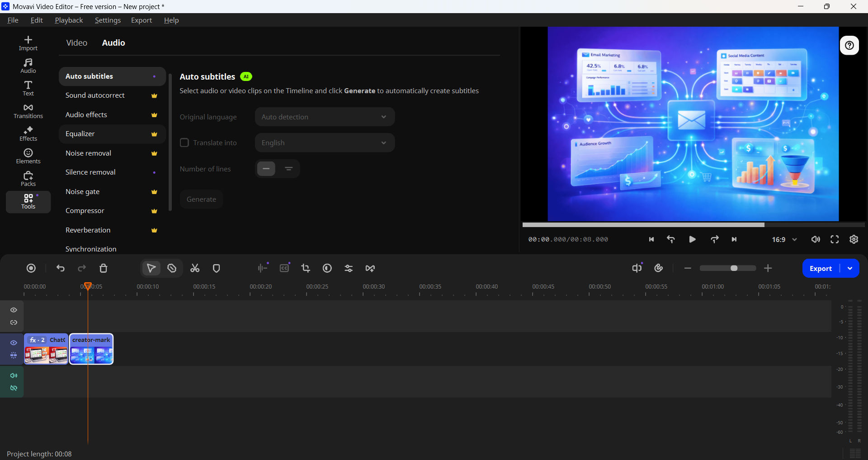Click the record button on timeline toolbar
Viewport: 868px width, 460px height.
coord(31,268)
